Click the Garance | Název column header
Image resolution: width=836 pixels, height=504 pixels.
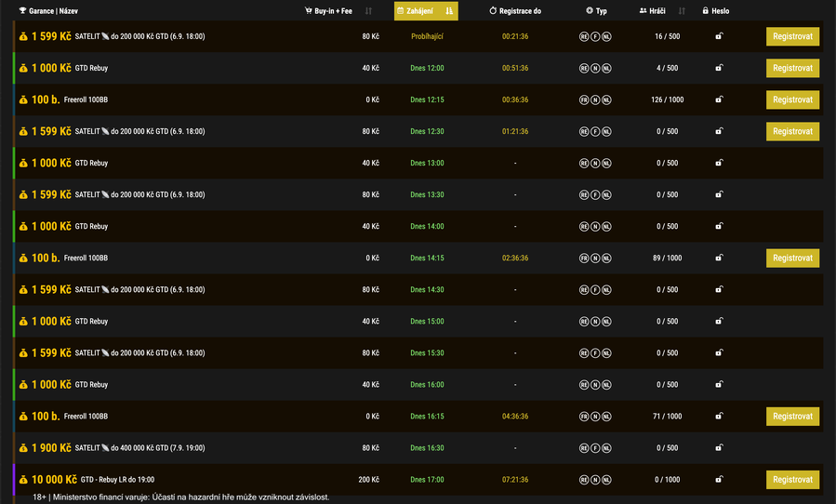click(48, 10)
